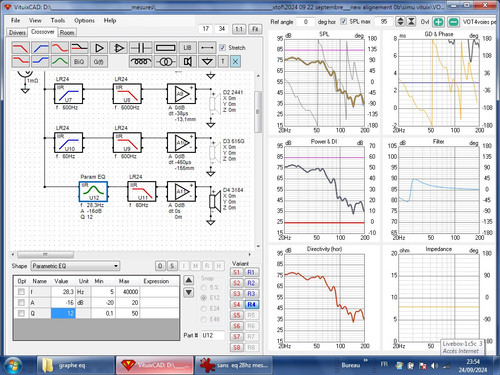500x375 pixels.
Task: Decrease value with the down arrow button
Action: click(x=189, y=292)
